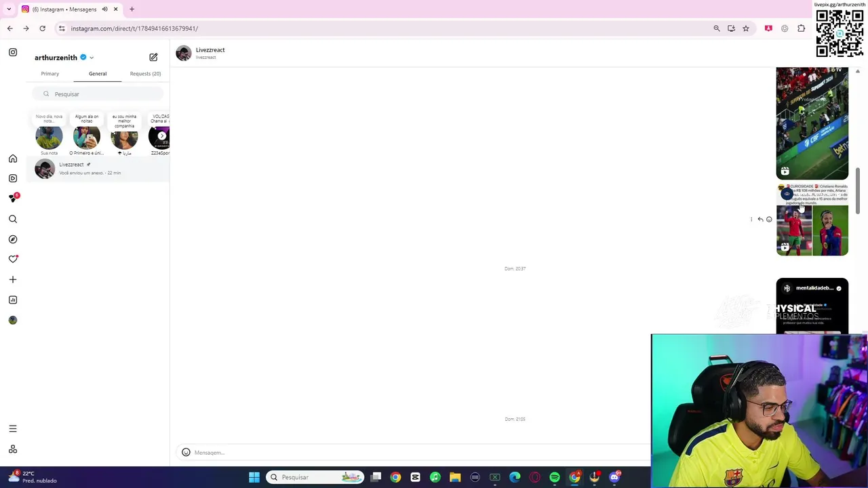Open Microsoft Edge from taskbar
Viewport: 868px width, 488px height.
tap(515, 477)
